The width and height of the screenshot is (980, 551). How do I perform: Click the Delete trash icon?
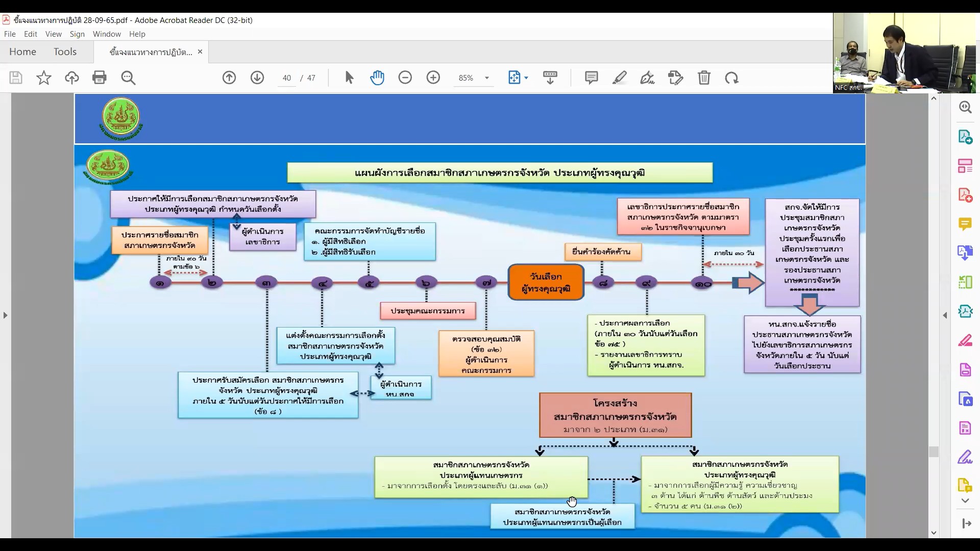tap(704, 78)
